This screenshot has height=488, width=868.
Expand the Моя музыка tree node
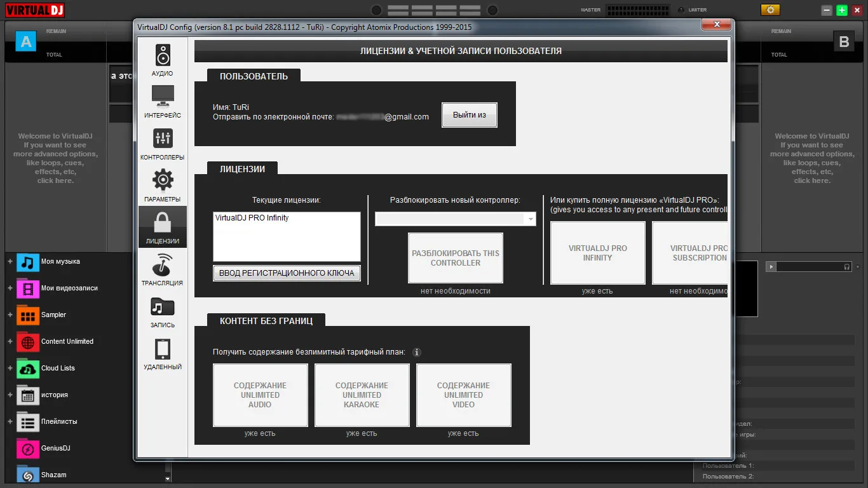pos(10,262)
